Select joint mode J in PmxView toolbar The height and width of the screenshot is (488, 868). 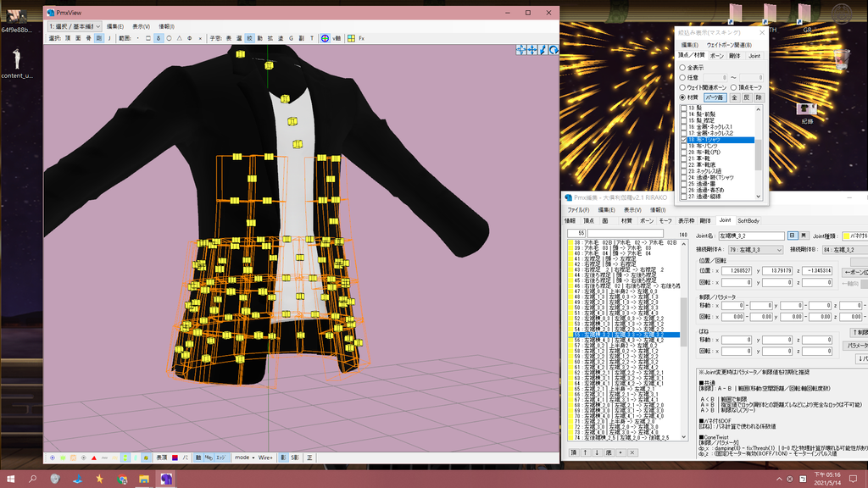[x=109, y=38]
